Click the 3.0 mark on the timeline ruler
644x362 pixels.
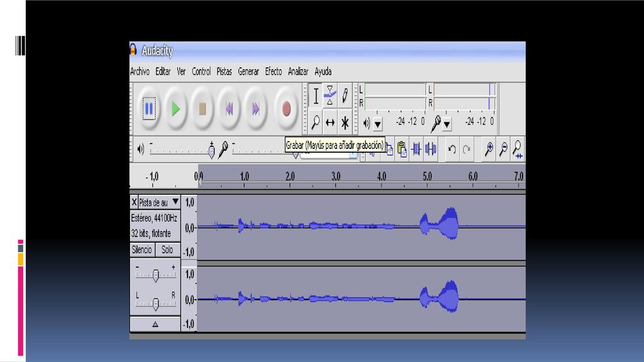[x=336, y=177]
